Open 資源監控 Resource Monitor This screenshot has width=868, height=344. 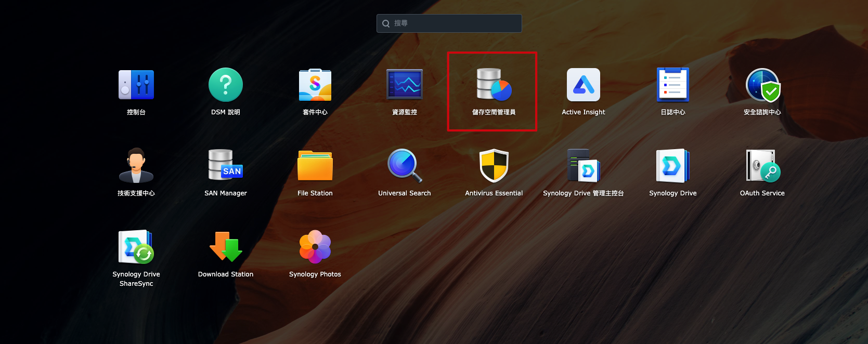point(405,85)
